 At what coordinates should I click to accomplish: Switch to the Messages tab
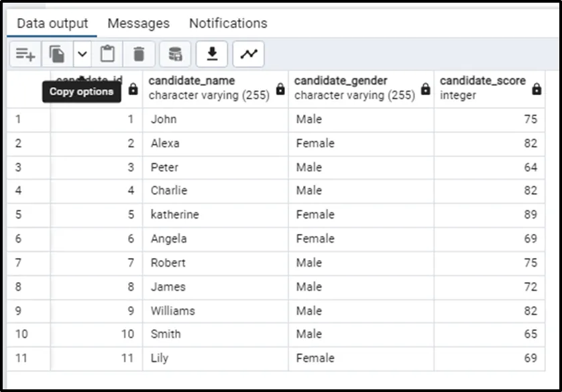[138, 23]
